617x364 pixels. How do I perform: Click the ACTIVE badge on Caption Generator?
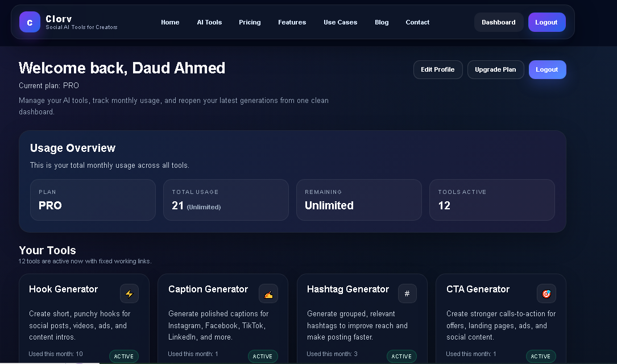(263, 357)
